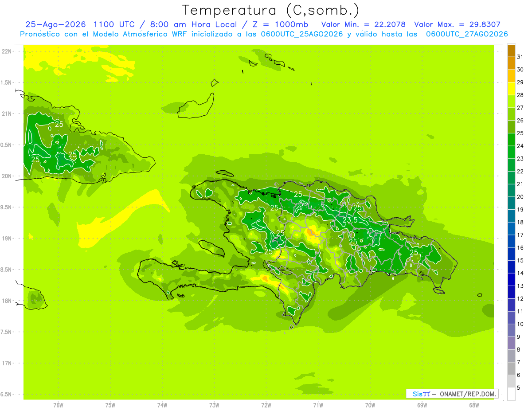Click the "72W" longitude axis label
This screenshot has height=411, width=532.
(x=266, y=405)
